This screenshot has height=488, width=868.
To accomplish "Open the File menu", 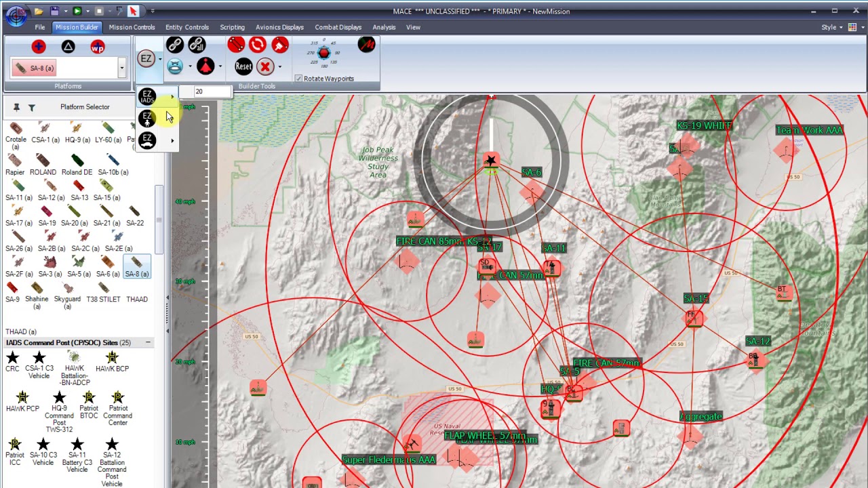I will click(x=40, y=27).
